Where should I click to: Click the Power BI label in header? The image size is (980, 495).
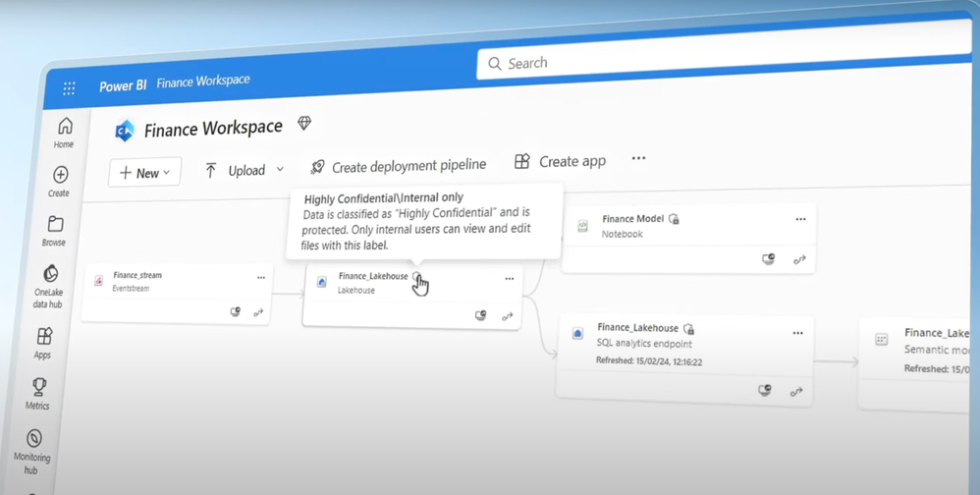123,85
